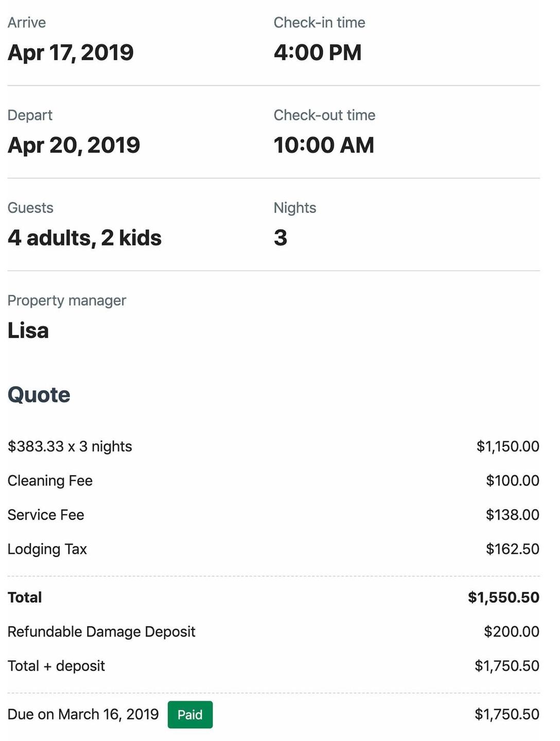
Task: Click the Lodging Tax label
Action: pyautogui.click(x=47, y=549)
